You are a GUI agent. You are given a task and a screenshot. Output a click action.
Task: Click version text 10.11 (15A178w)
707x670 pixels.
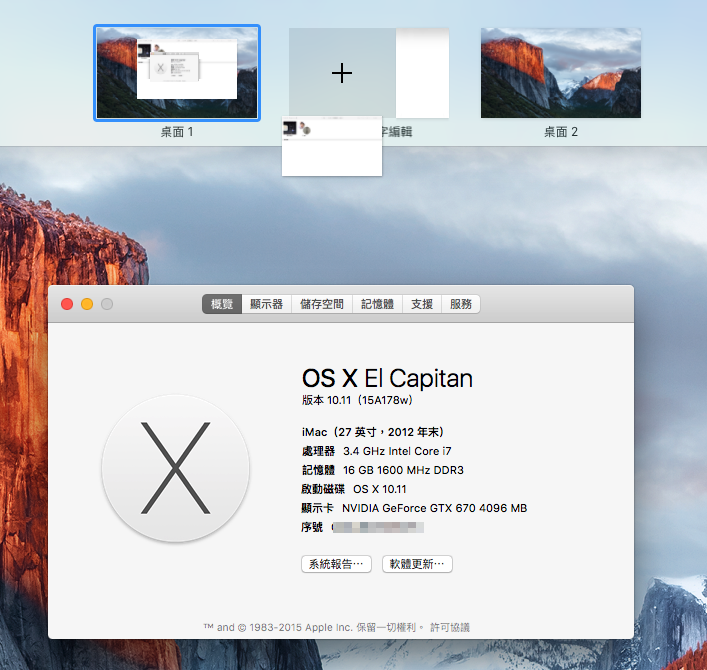pos(357,400)
